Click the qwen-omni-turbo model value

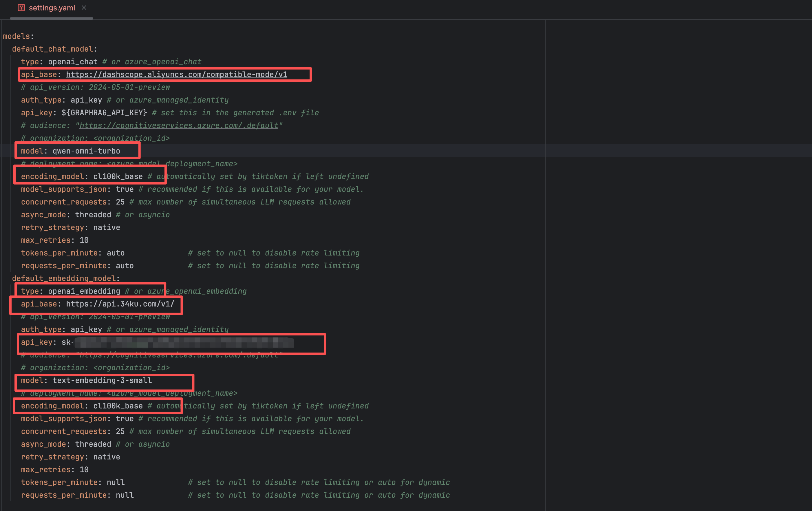point(86,151)
